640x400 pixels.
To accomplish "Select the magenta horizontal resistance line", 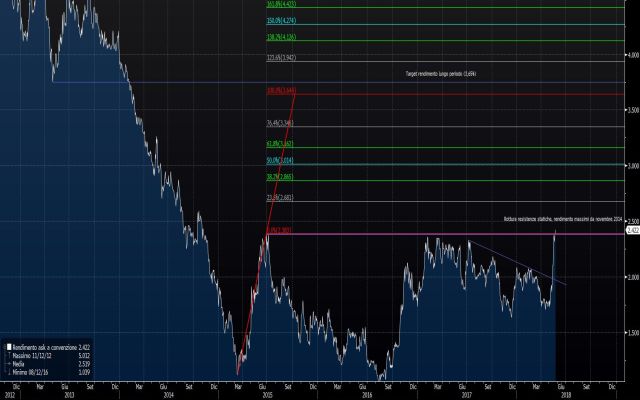I will click(450, 234).
